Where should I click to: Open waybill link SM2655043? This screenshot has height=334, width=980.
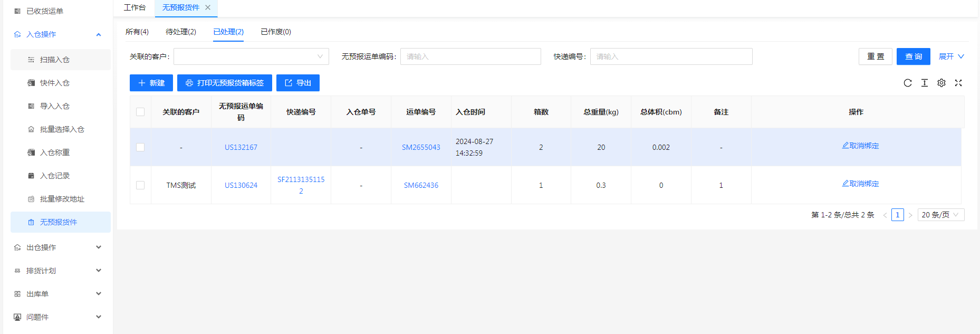tap(420, 147)
